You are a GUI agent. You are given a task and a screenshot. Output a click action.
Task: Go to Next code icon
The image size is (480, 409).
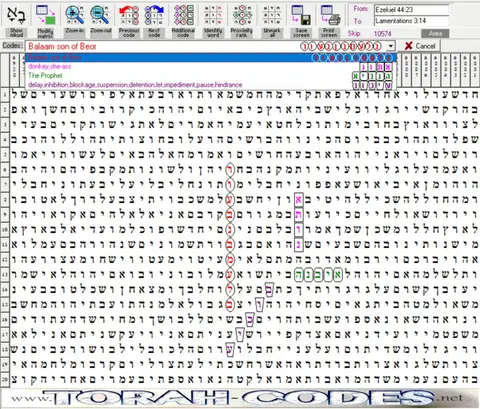click(154, 15)
